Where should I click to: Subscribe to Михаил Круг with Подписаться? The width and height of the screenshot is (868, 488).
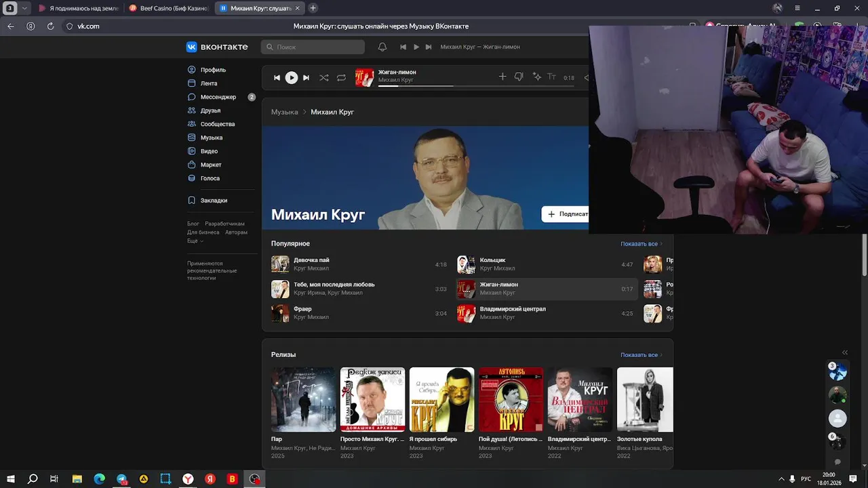tap(565, 214)
